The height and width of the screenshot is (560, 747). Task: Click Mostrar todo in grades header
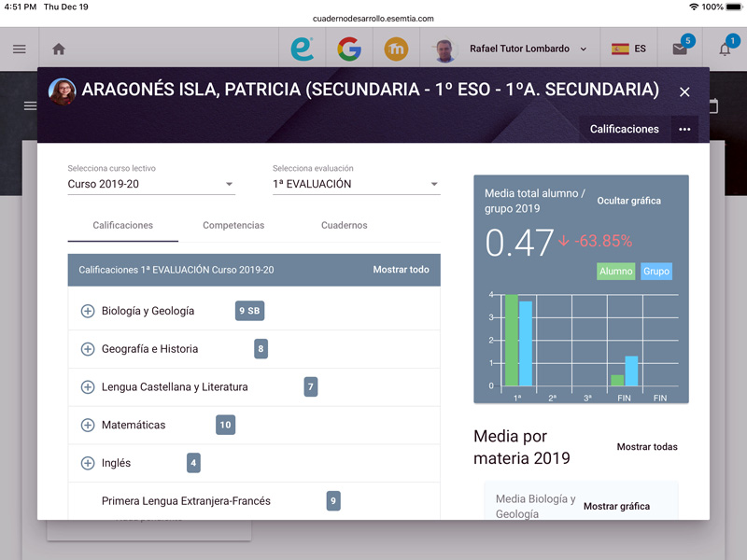pos(401,270)
